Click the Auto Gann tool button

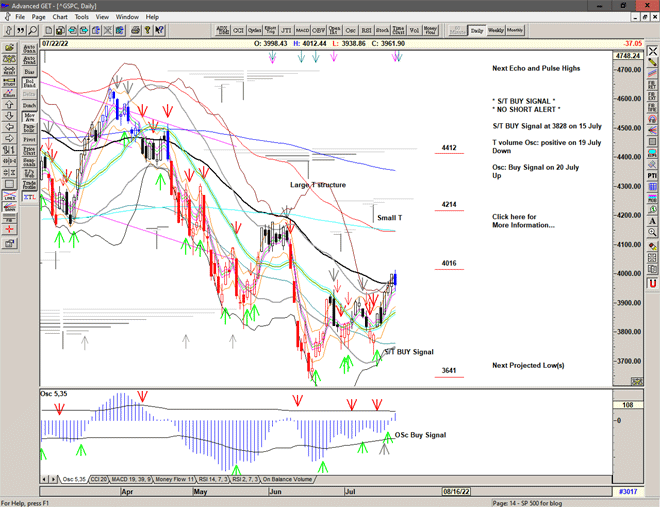coord(29,47)
